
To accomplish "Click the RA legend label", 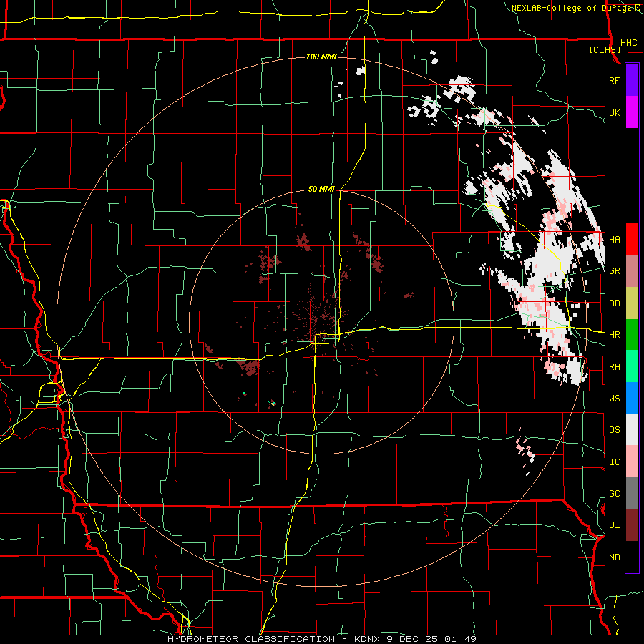I will click(x=614, y=367).
